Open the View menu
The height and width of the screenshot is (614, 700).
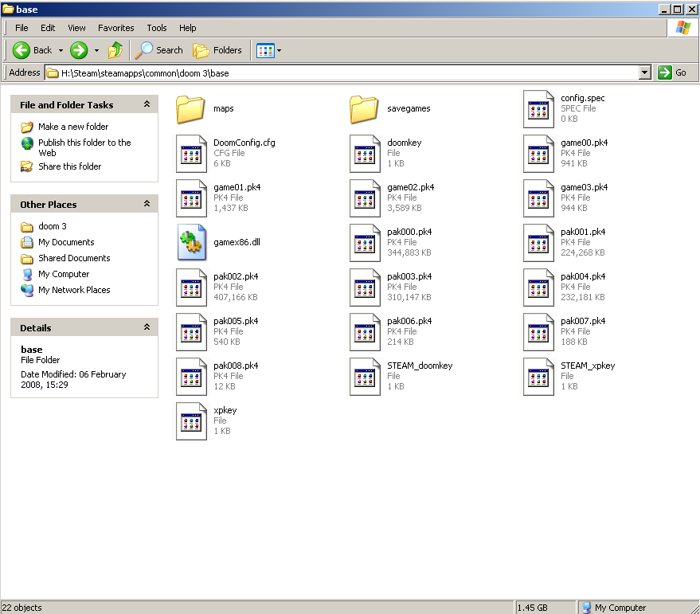[x=76, y=28]
